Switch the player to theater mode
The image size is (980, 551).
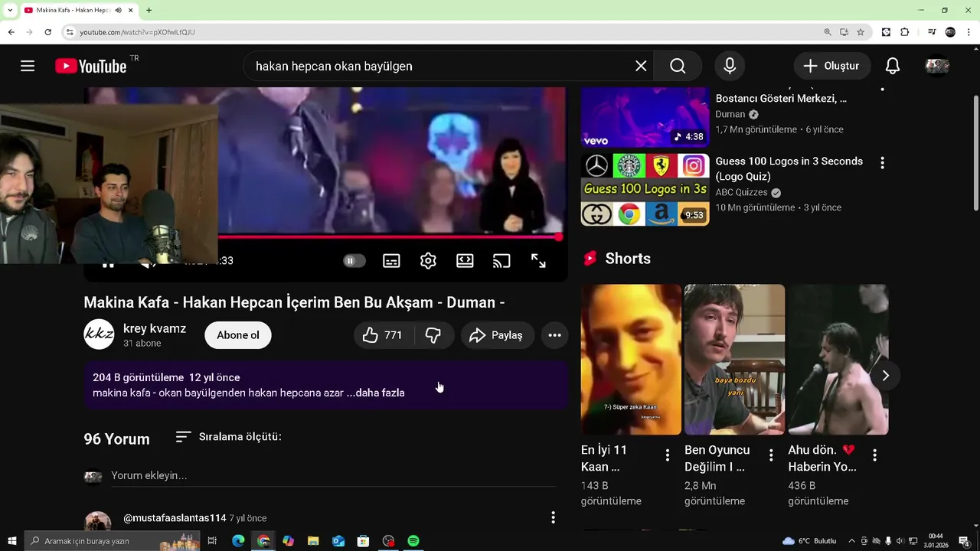(465, 261)
